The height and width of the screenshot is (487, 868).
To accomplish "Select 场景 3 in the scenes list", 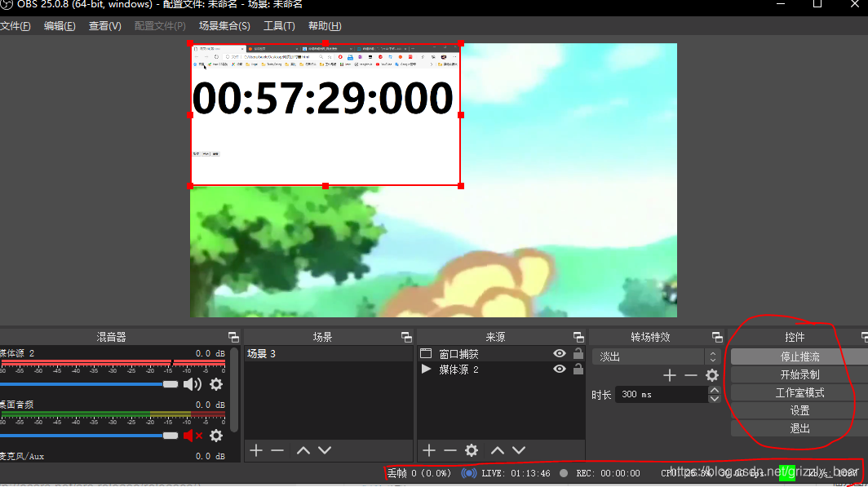I will 328,354.
